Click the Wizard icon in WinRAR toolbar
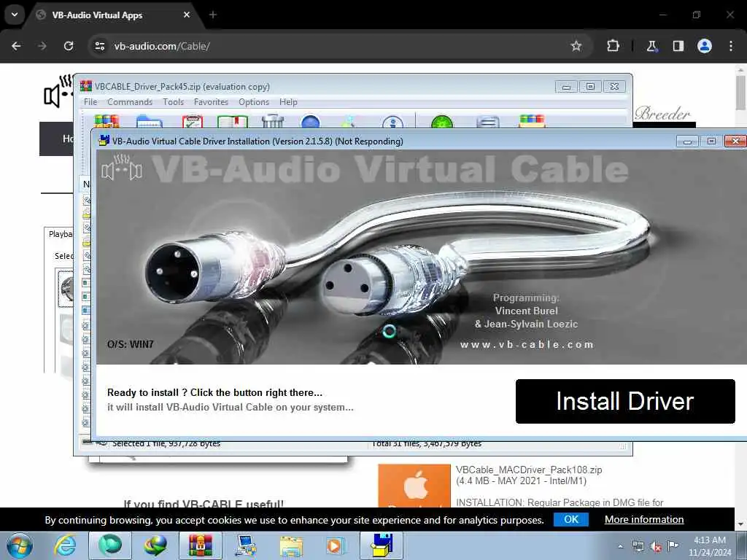Viewport: 747px width, 560px height. point(349,122)
